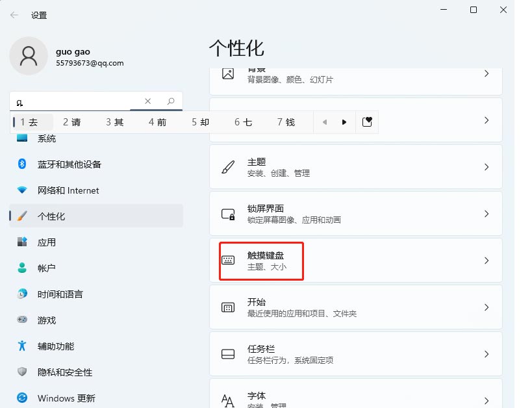Expand the 任务栏 settings chevron
This screenshot has width=532, height=408.
(x=487, y=353)
